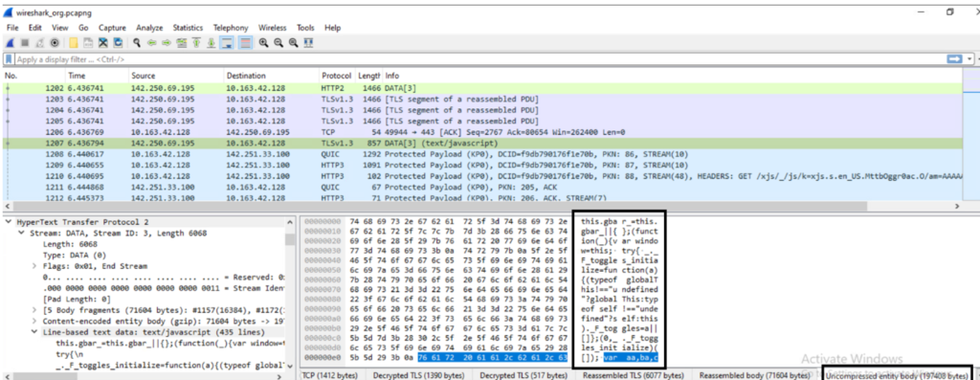The width and height of the screenshot is (980, 380).
Task: Toggle auto-scroll during live capture
Action: (x=227, y=42)
